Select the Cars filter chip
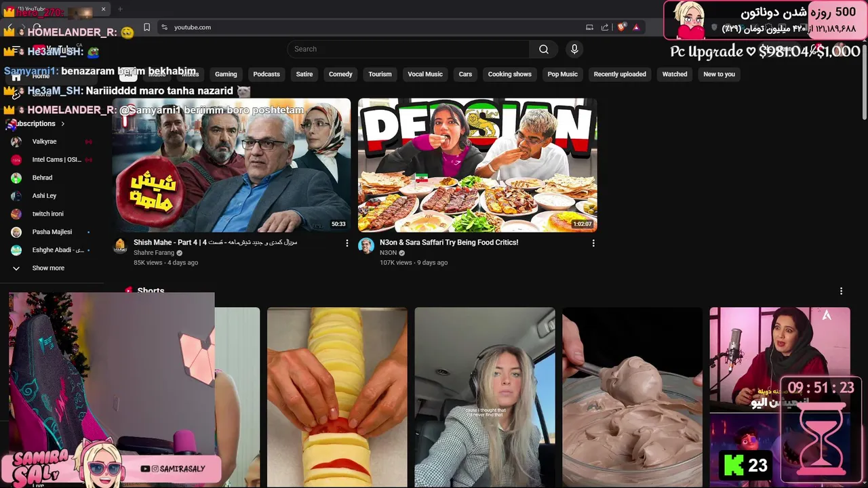The image size is (868, 488). (465, 74)
